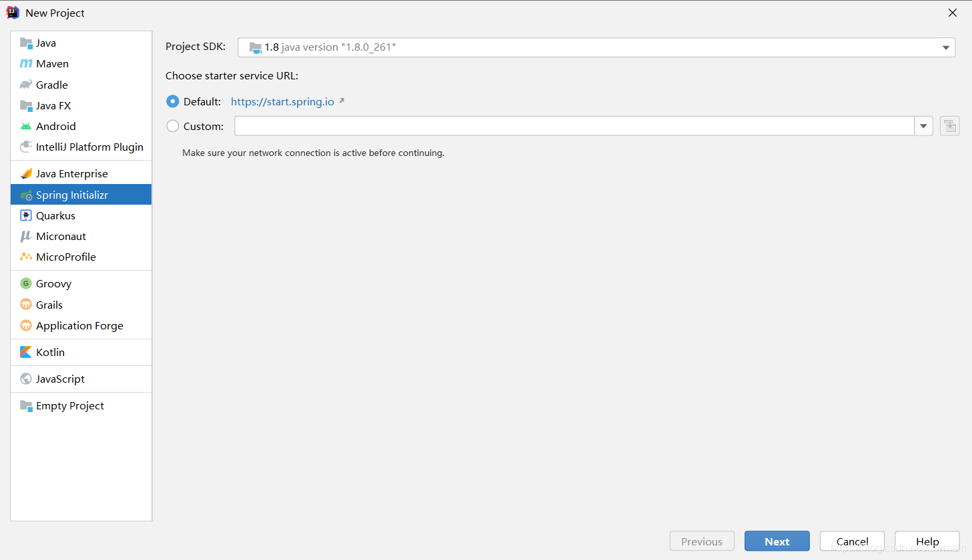Click the Java Enterprise icon
Viewport: 972px width, 560px height.
26,173
